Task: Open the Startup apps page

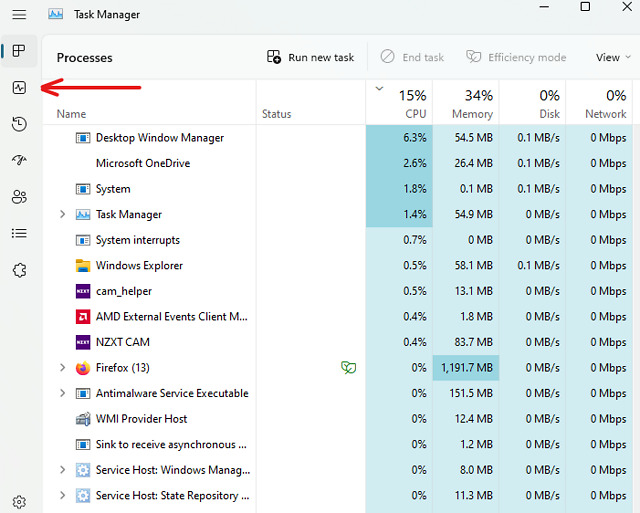Action: (19, 160)
